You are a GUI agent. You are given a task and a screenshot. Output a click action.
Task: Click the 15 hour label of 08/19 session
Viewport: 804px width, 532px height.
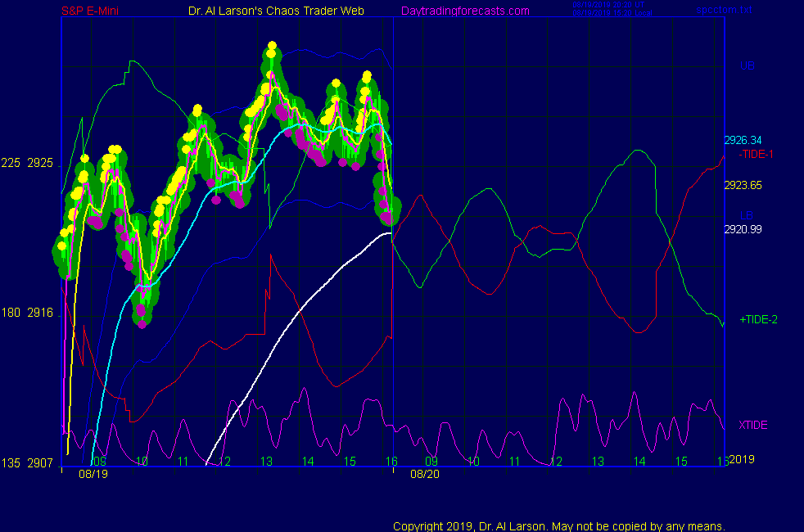[x=350, y=462]
